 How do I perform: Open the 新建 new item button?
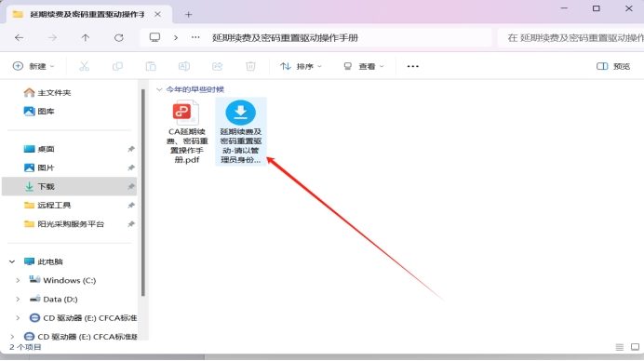pos(34,66)
